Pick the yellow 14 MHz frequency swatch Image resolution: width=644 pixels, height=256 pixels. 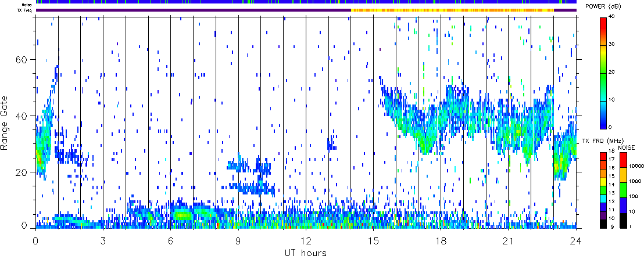603,183
